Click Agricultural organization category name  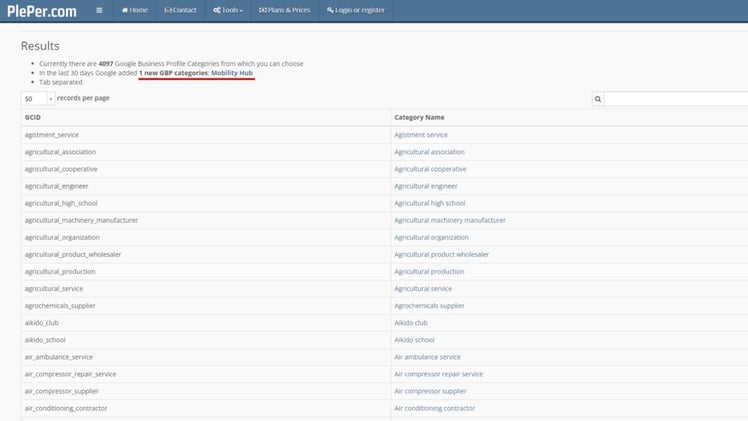431,237
